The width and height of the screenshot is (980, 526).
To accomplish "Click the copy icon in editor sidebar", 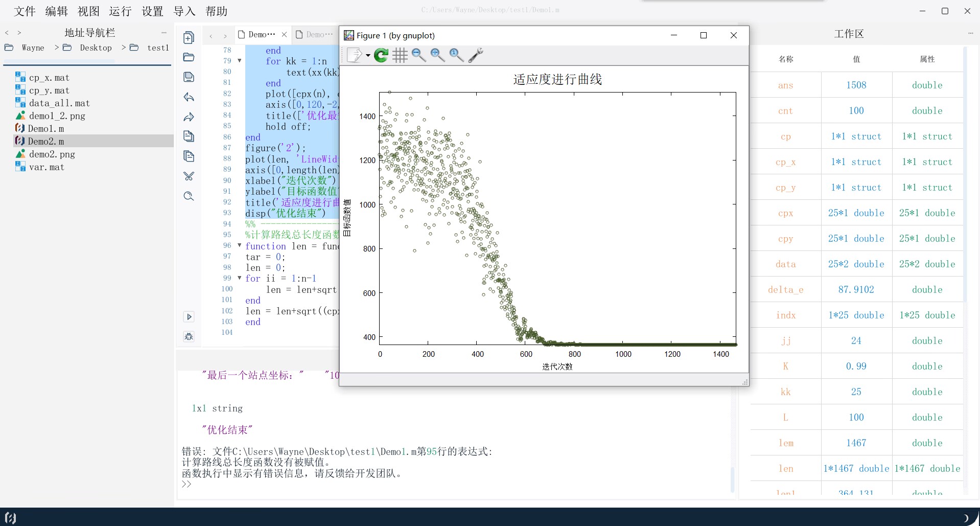I will 189,136.
